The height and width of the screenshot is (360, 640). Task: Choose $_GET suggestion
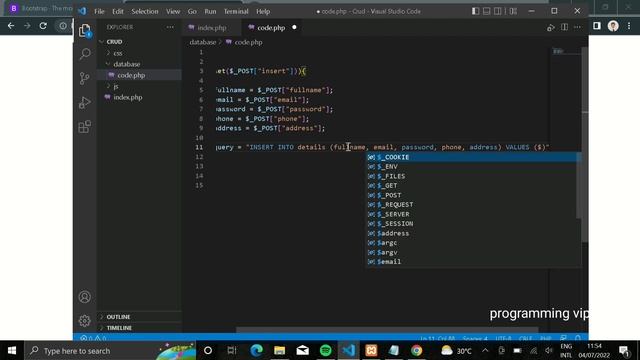point(472,186)
